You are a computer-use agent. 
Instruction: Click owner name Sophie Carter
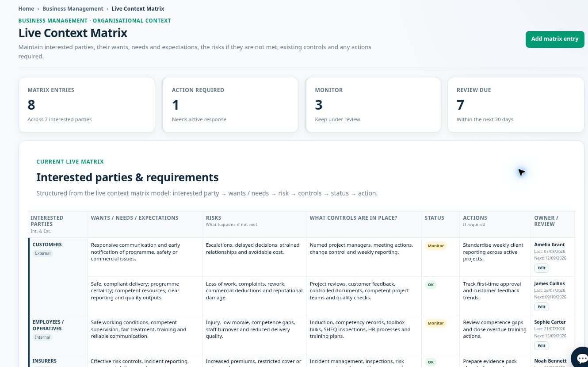pos(550,322)
